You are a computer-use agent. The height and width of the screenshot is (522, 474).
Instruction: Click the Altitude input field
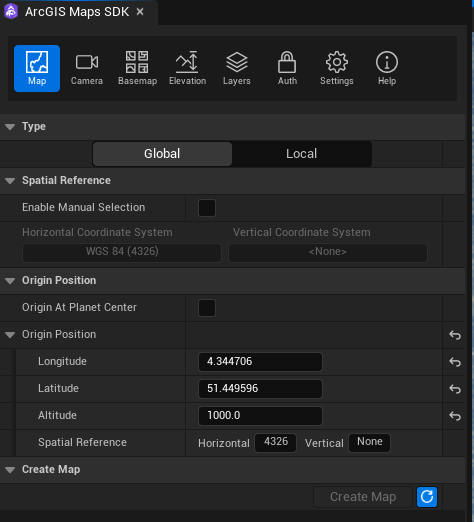coord(260,416)
